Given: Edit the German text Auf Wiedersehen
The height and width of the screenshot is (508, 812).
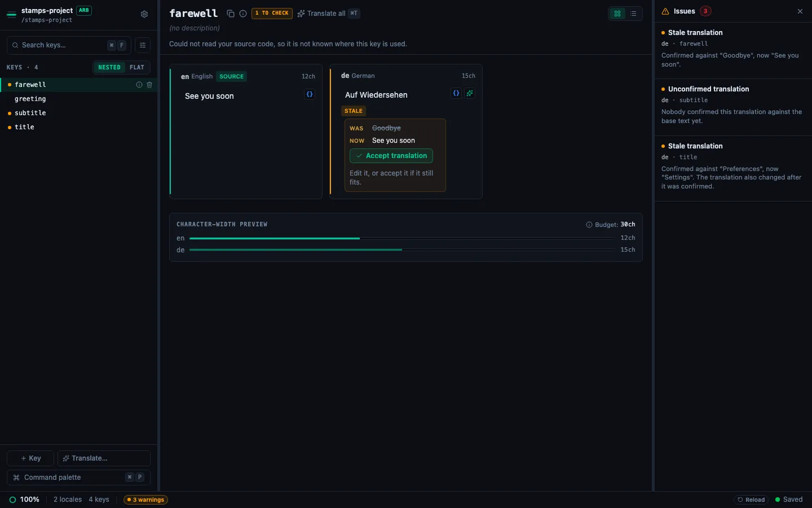Looking at the screenshot, I should point(376,95).
